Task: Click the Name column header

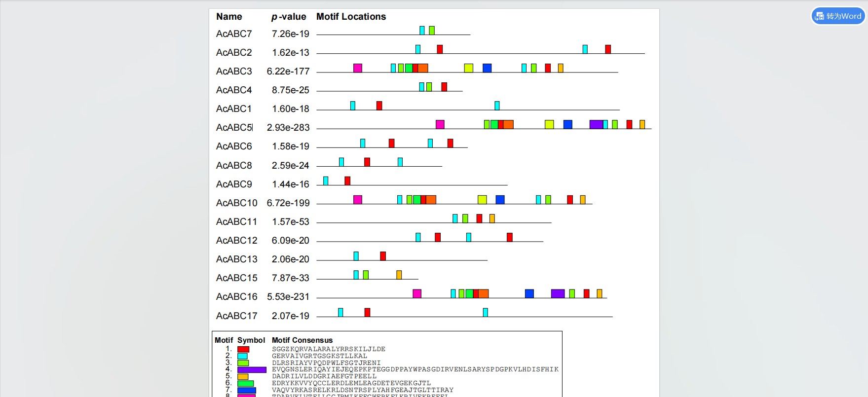Action: [229, 17]
